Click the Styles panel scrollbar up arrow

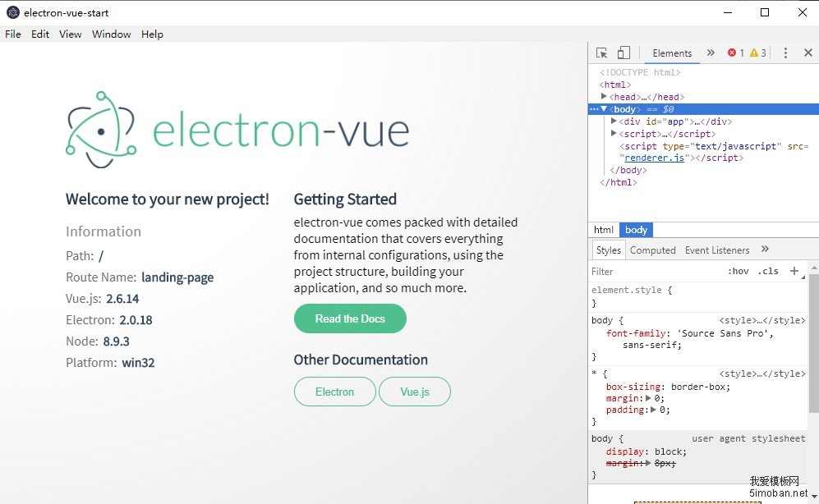point(813,267)
